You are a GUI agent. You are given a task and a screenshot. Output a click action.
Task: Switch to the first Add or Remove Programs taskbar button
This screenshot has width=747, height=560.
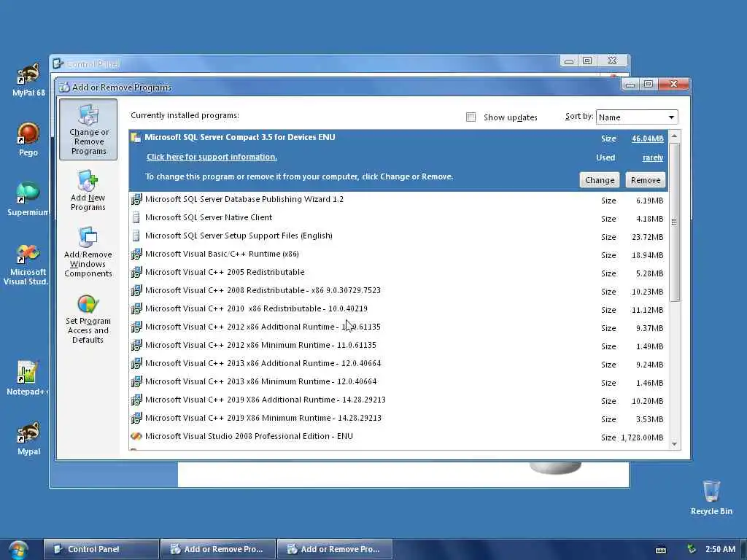click(x=217, y=549)
